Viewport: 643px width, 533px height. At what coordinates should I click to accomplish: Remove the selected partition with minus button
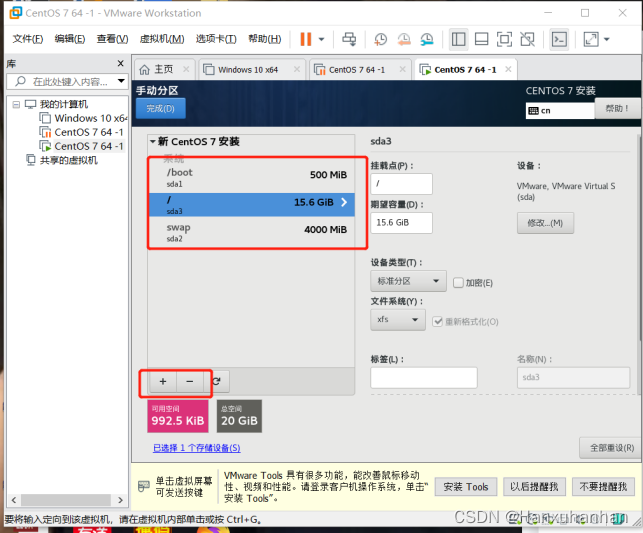189,382
